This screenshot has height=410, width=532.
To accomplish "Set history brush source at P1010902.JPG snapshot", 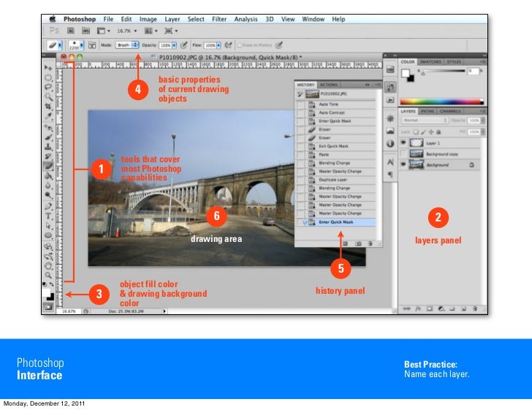I will click(x=300, y=94).
